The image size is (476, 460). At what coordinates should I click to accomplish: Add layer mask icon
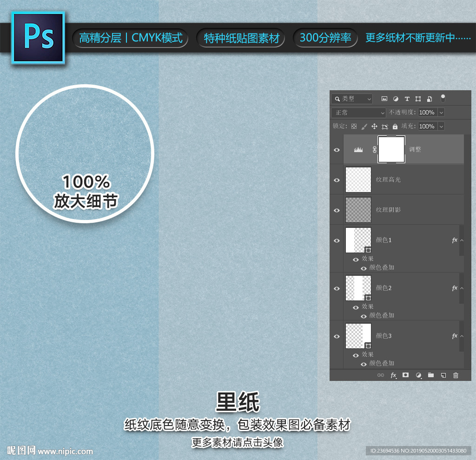pyautogui.click(x=405, y=375)
